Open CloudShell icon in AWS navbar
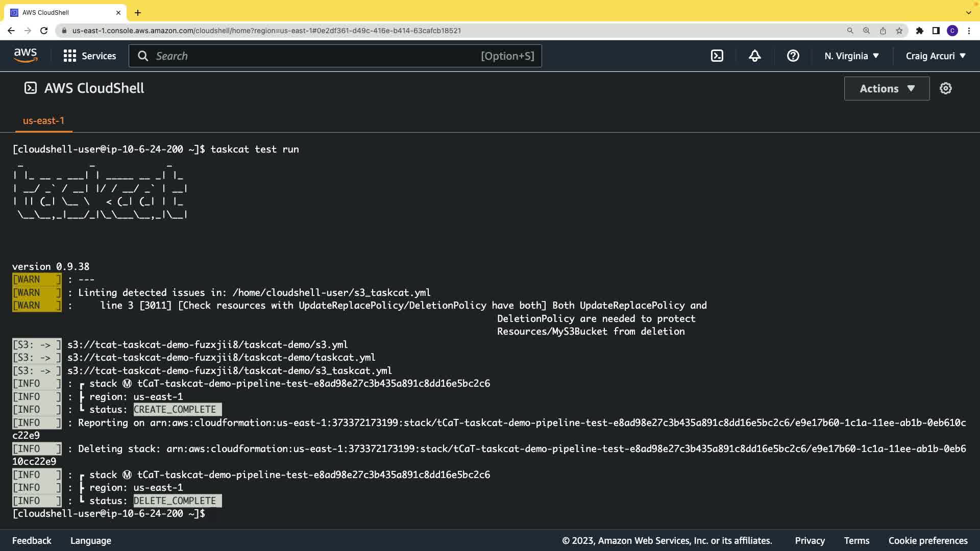 pos(717,56)
